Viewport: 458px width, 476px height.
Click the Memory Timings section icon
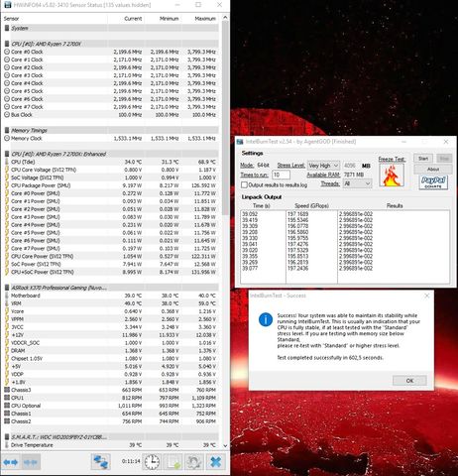(7, 130)
